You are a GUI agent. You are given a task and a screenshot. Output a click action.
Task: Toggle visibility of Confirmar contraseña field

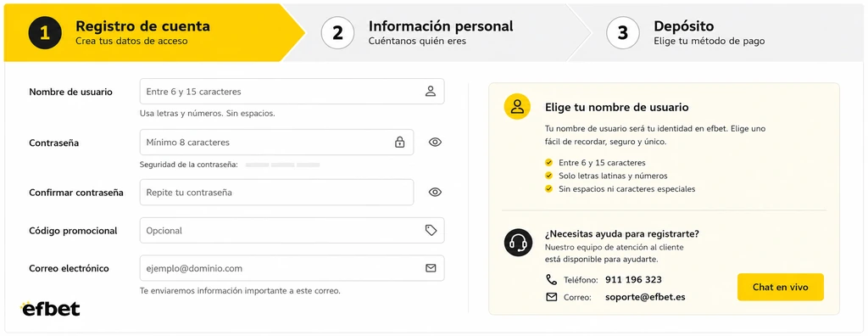click(435, 193)
